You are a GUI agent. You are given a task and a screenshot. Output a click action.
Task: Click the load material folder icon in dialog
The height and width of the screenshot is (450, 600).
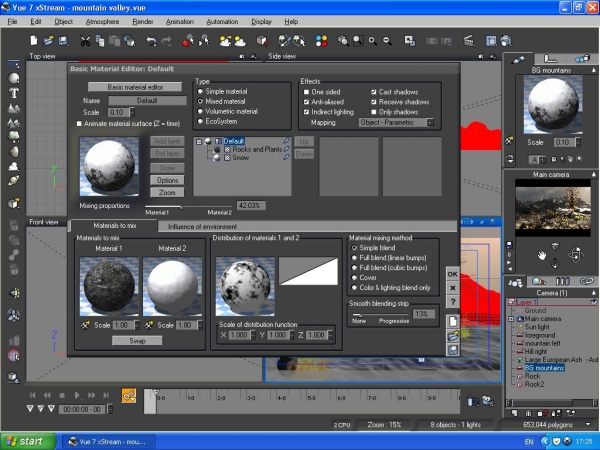point(453,336)
